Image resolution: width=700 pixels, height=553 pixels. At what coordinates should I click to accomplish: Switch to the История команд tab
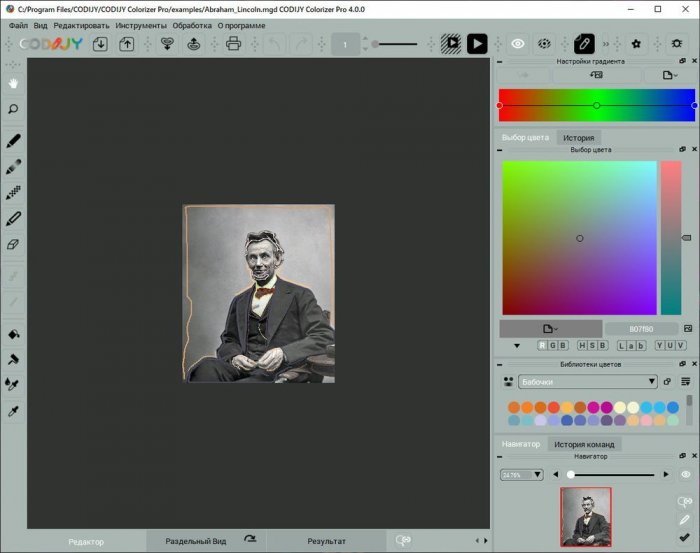[x=586, y=443]
